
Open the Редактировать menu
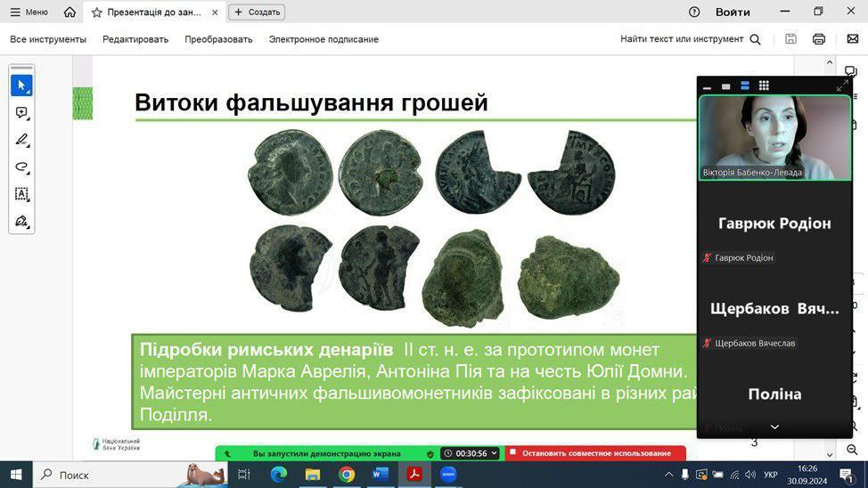click(135, 39)
